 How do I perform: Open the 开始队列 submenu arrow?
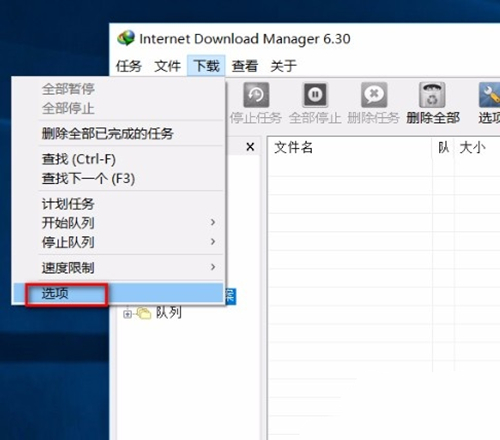pos(213,222)
